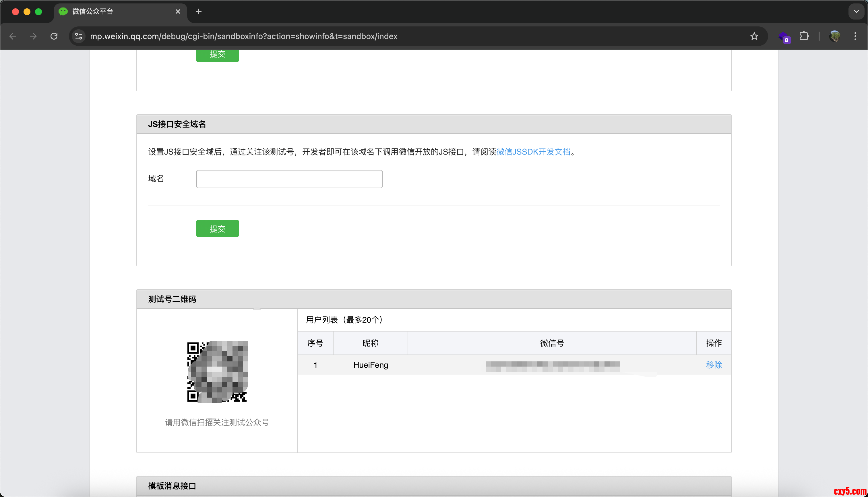Click the 域名 input field

pyautogui.click(x=289, y=179)
